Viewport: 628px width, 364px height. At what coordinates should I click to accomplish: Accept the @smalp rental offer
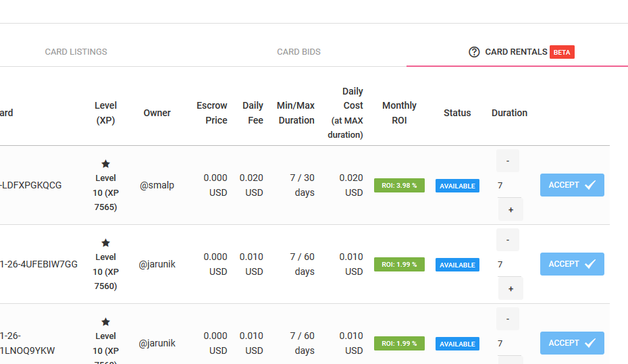572,185
